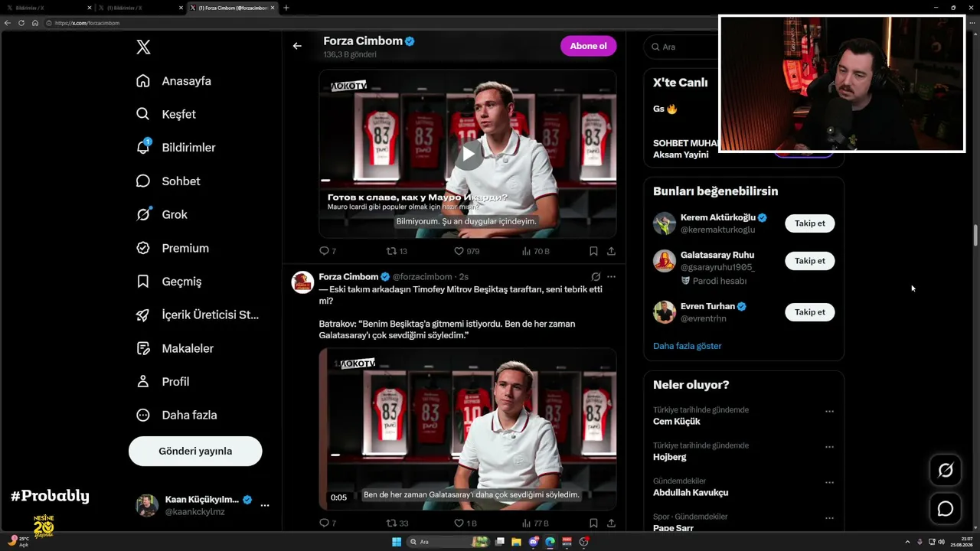Open a new browser tab
This screenshot has width=980, height=551.
(286, 8)
